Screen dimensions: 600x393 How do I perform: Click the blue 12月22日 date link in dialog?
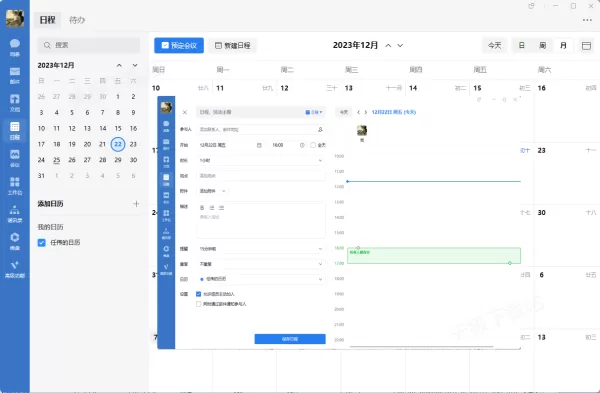pos(394,112)
